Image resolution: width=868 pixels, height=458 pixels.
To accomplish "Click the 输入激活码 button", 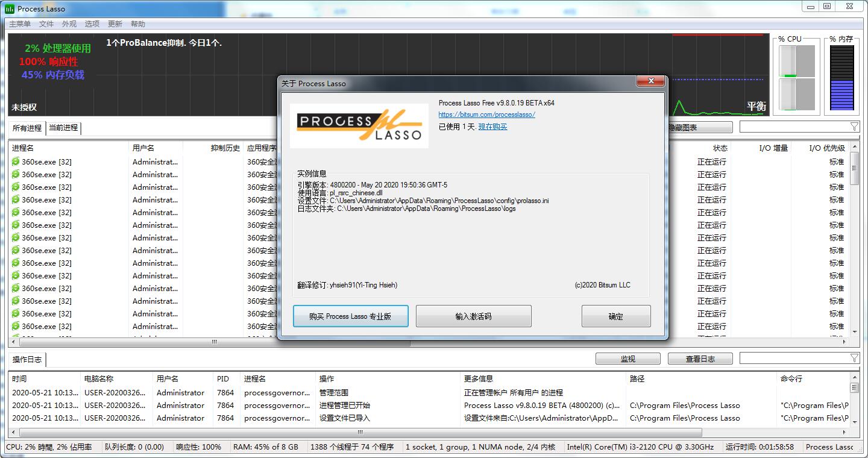I will 474,316.
